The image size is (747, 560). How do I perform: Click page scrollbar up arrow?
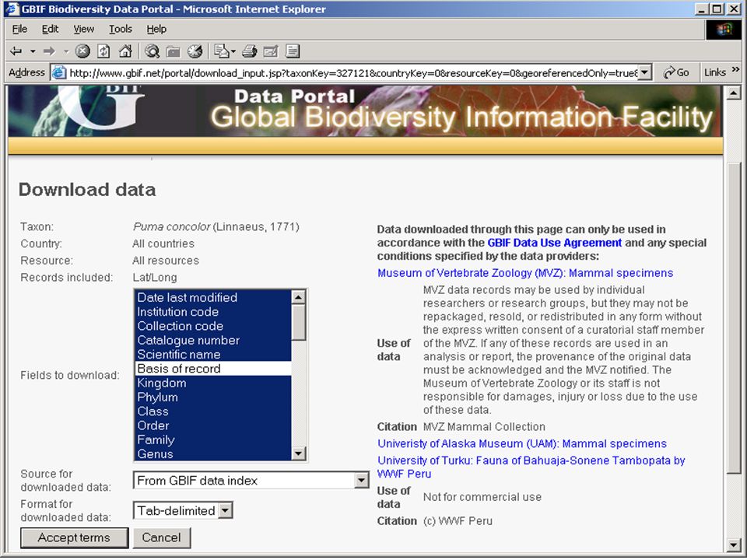coord(734,93)
